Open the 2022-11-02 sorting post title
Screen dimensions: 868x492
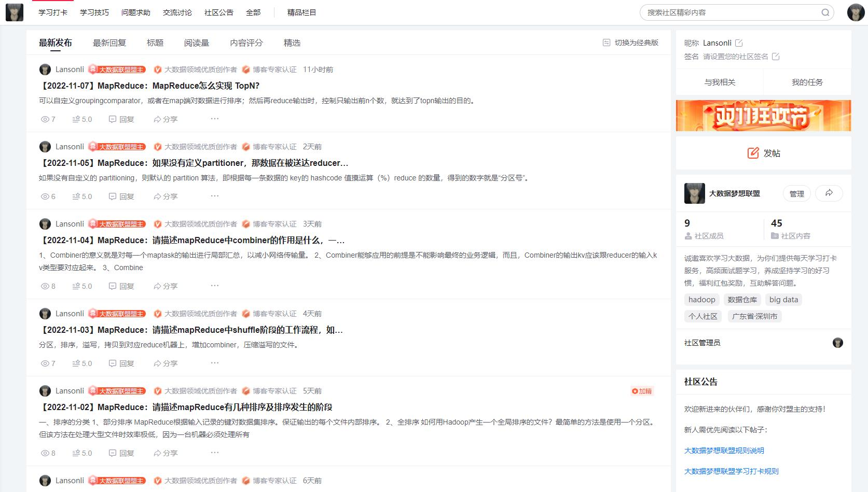point(186,407)
